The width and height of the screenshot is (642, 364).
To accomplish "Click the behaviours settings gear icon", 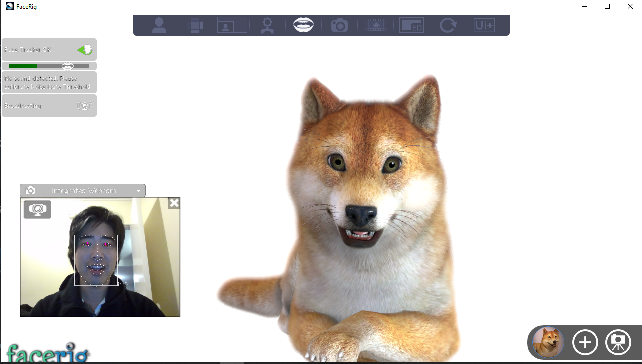I will pos(267,25).
